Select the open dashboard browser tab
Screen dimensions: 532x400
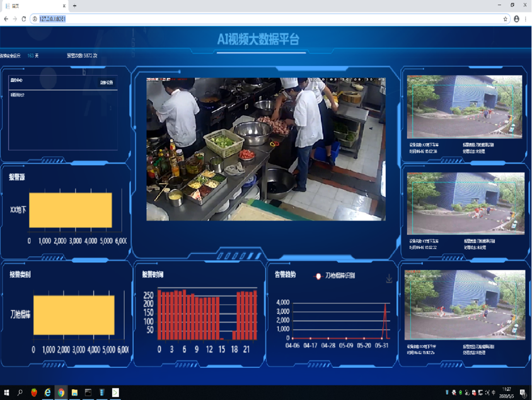(x=34, y=6)
